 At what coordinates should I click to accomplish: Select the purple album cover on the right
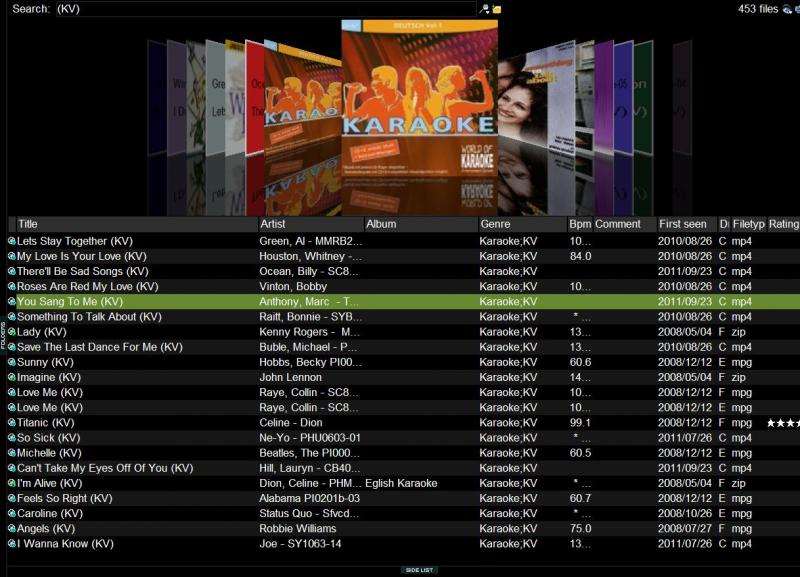pos(604,96)
